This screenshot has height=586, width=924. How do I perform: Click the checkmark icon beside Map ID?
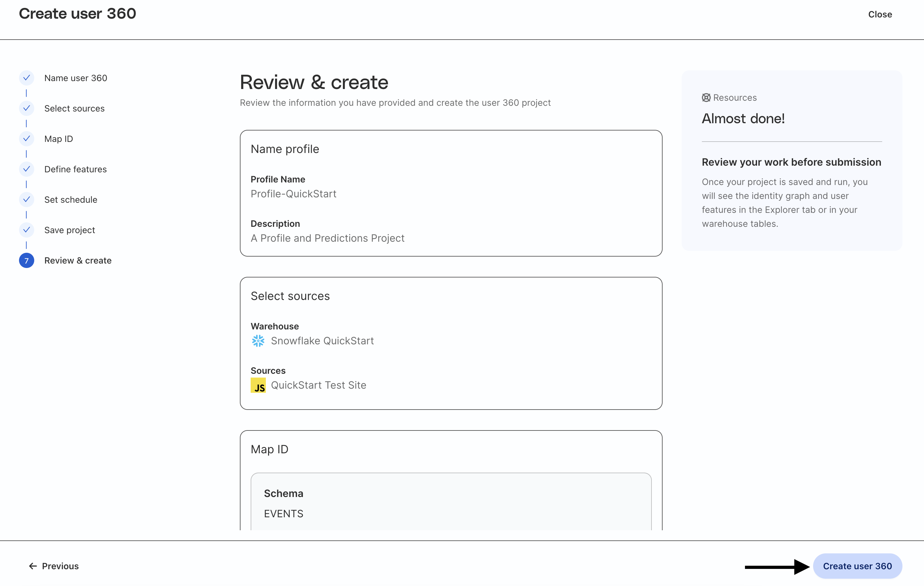[27, 138]
